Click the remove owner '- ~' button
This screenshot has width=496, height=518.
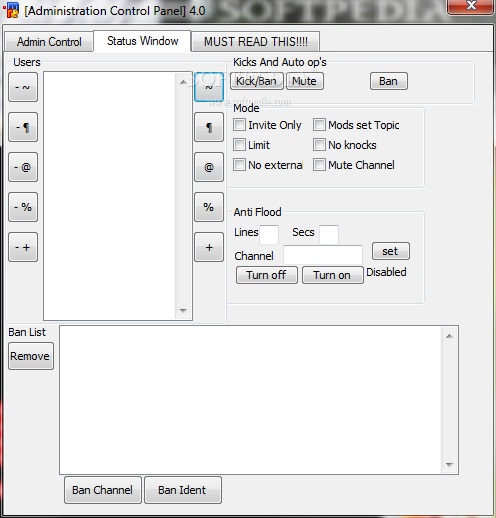23,87
